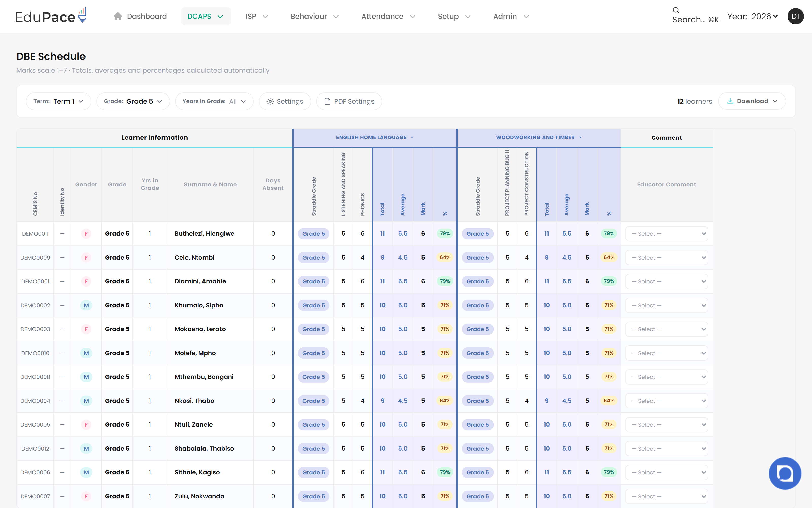Click the Download arrow icon
The height and width of the screenshot is (508, 812).
point(730,101)
